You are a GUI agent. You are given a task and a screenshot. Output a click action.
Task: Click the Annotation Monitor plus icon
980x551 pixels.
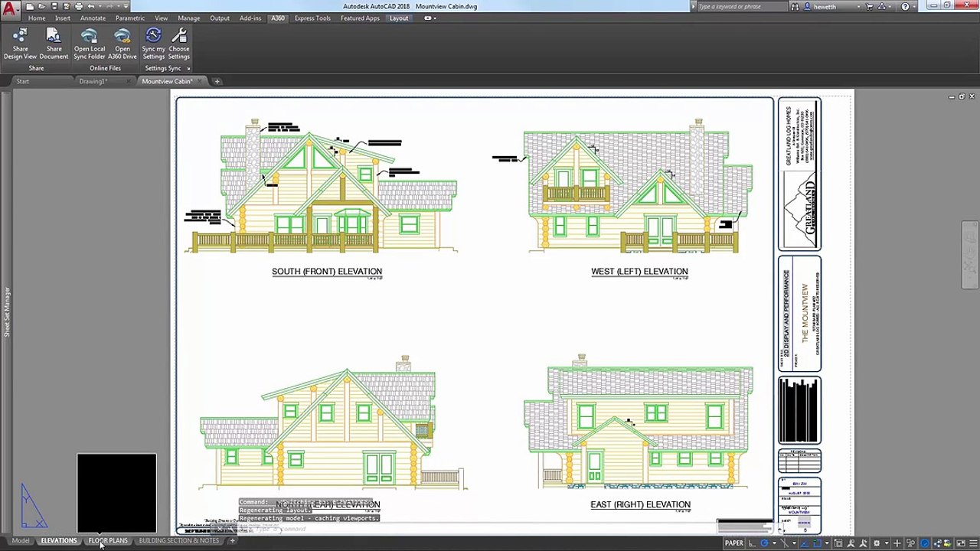(x=897, y=543)
